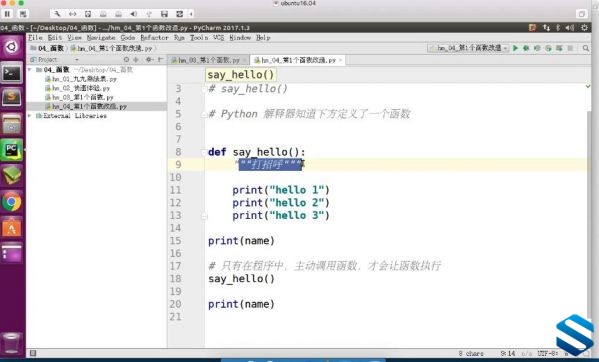Viewport: 599px width, 362px height.
Task: Select hm_02_快速体验.py in tree
Action: coord(78,88)
